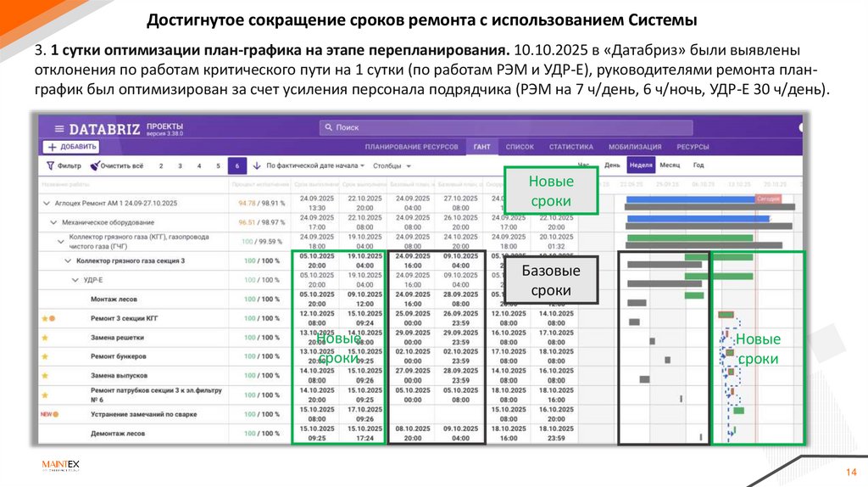868x487 pixels.
Task: Set timeline scale to Месяц
Action: coord(670,165)
